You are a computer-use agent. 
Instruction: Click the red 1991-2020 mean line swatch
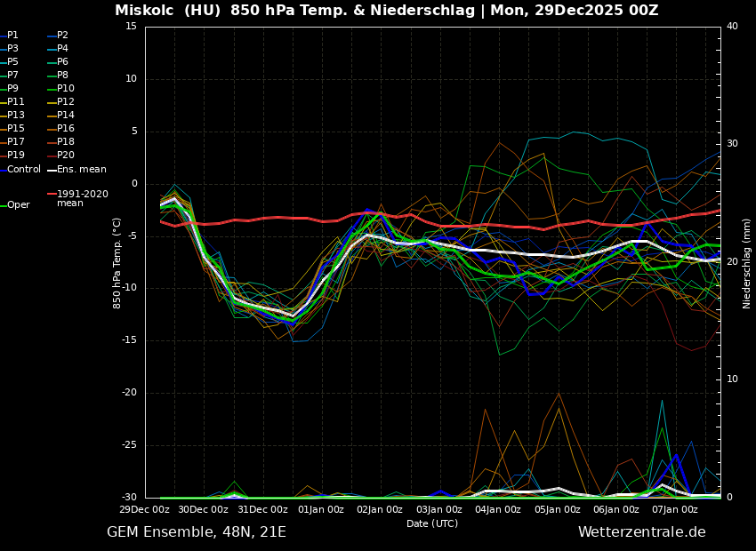click(x=52, y=194)
